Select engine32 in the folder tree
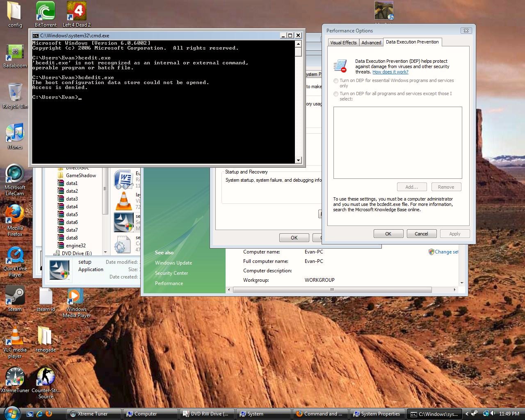This screenshot has width=525, height=420. pyautogui.click(x=75, y=246)
